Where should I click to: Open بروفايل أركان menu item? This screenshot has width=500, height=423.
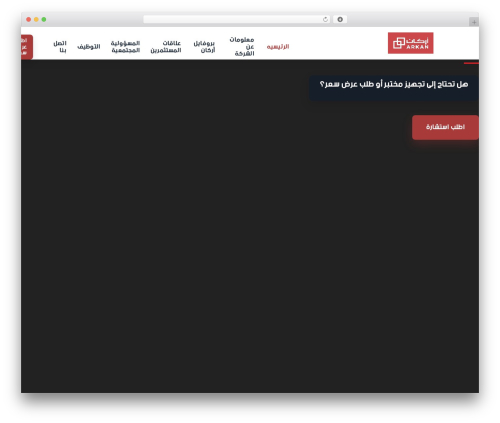tap(204, 47)
